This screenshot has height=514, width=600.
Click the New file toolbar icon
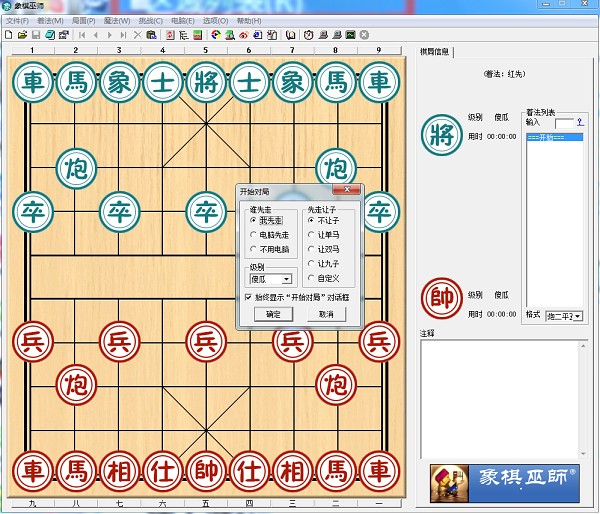pos(9,35)
